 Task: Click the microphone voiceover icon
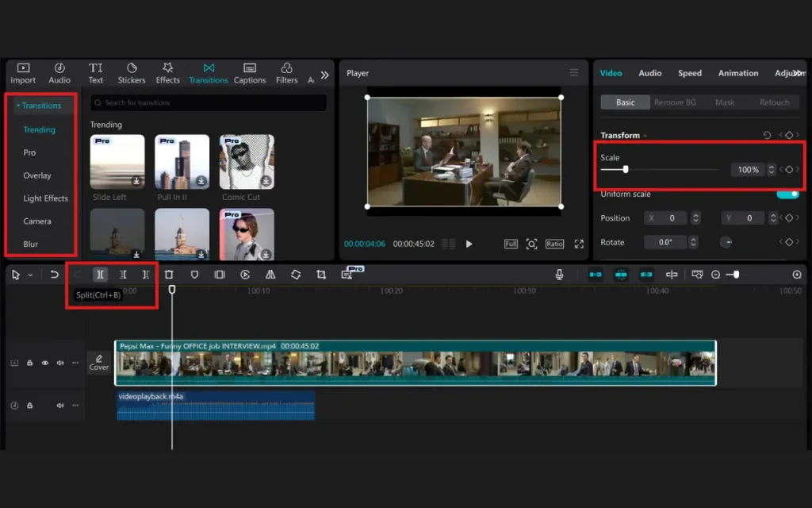pos(560,274)
